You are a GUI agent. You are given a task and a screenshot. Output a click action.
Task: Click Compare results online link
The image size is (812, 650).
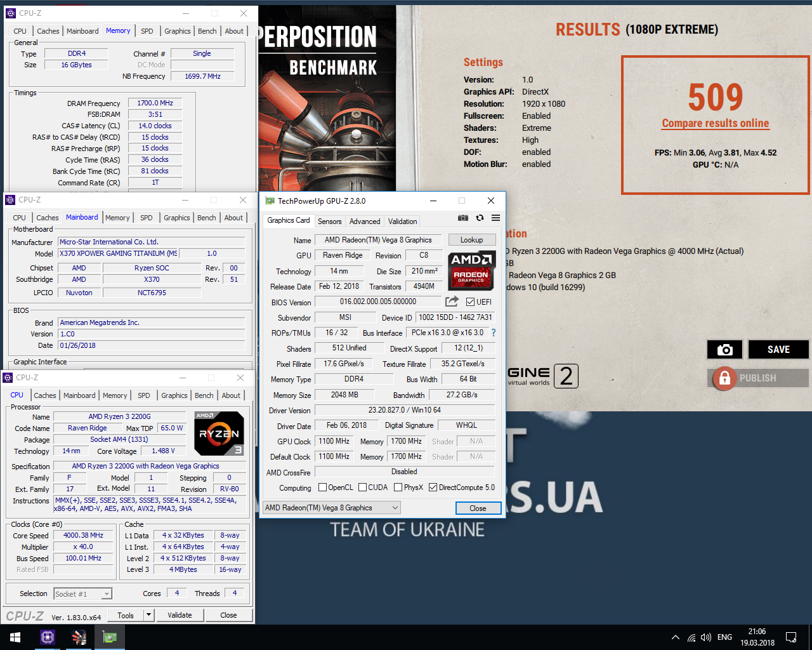715,123
